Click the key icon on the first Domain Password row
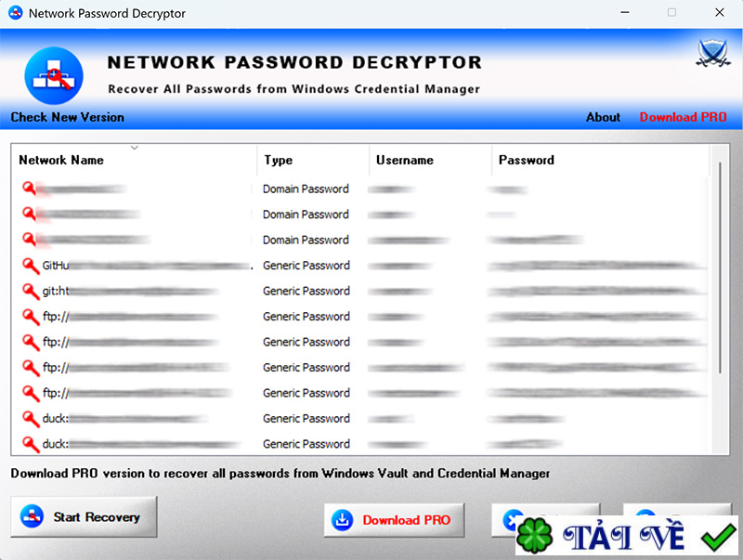743x560 pixels. click(25, 189)
